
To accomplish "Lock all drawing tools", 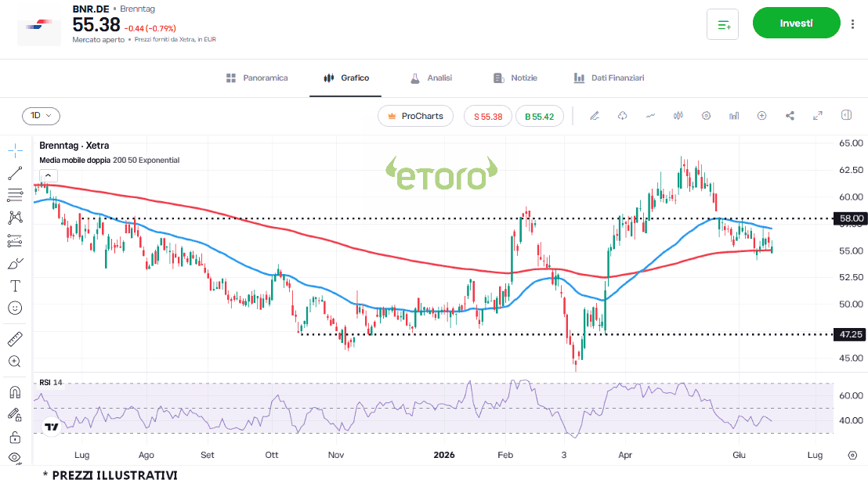I will tap(15, 438).
